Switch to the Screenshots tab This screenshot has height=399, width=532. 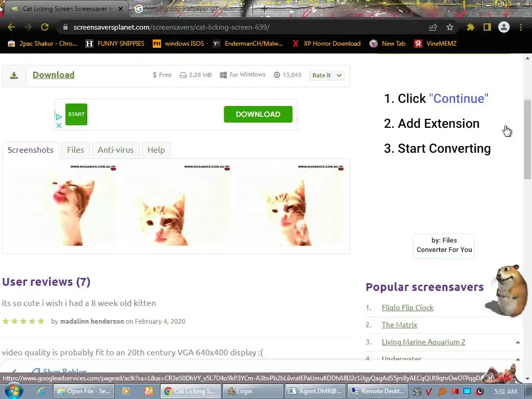(x=31, y=150)
